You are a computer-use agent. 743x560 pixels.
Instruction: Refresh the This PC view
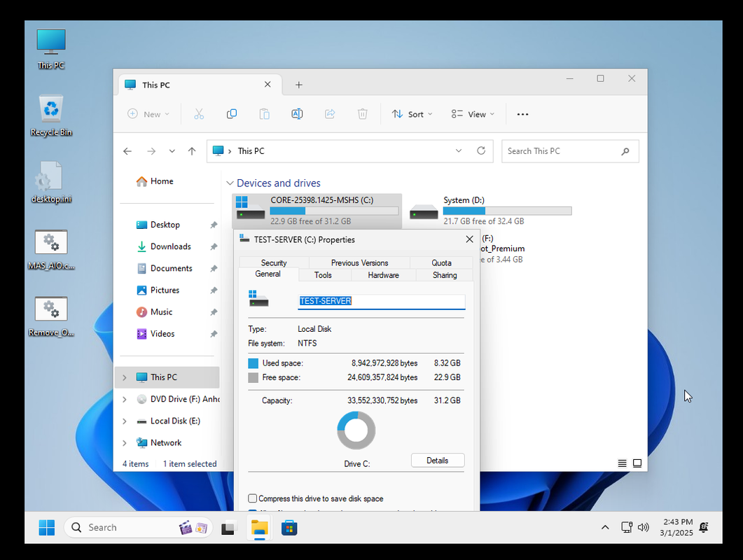pos(481,150)
